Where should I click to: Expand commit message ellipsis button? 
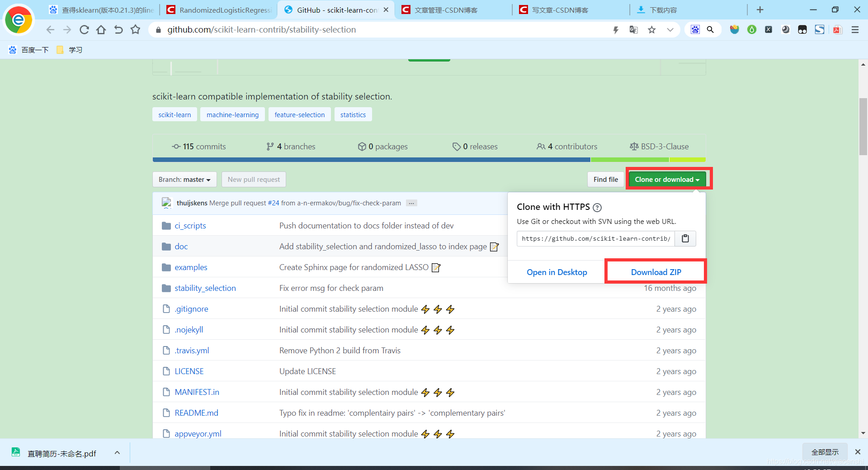[x=411, y=203]
